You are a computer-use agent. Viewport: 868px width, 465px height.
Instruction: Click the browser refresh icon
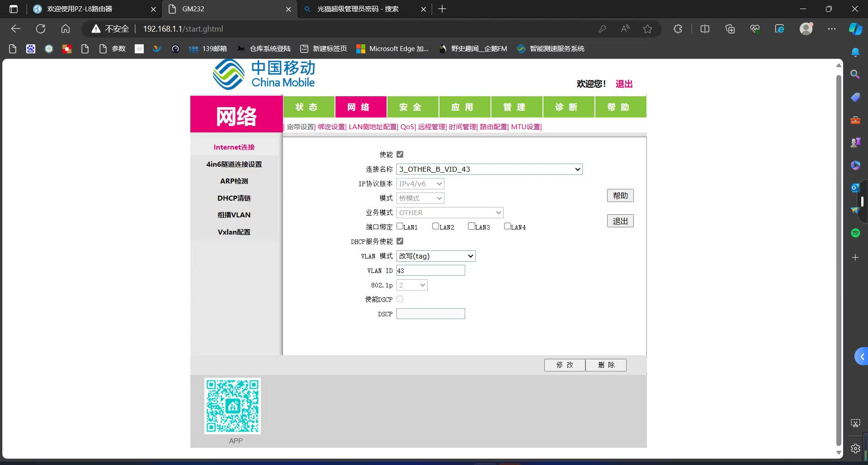(41, 29)
